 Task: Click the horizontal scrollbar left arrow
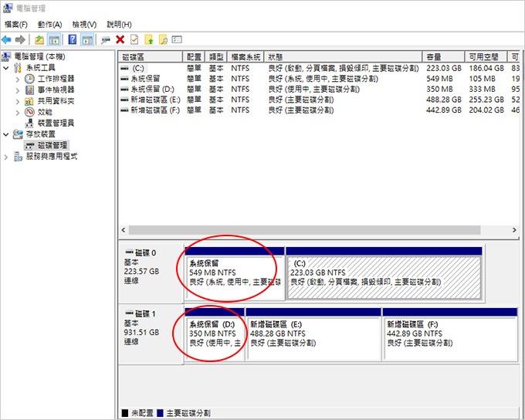(x=124, y=230)
